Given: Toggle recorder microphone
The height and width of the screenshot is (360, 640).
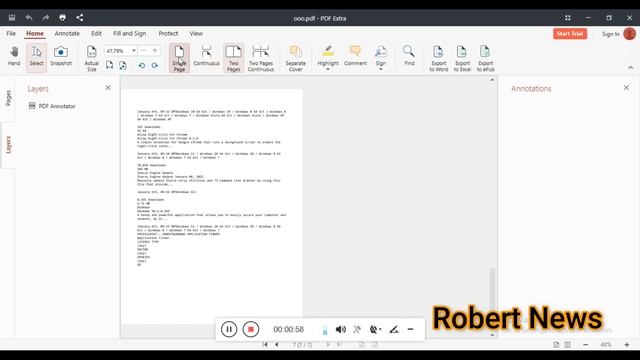Looking at the screenshot, I should tap(357, 329).
